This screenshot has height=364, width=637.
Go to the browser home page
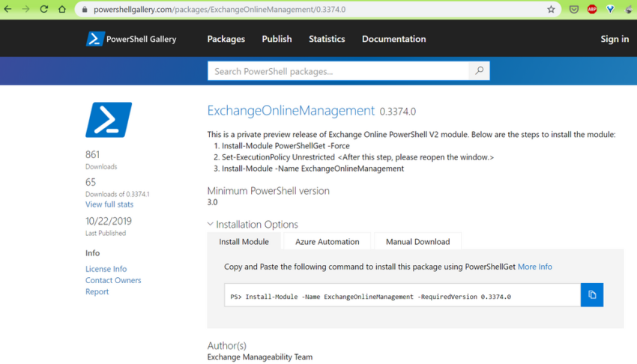(x=62, y=10)
